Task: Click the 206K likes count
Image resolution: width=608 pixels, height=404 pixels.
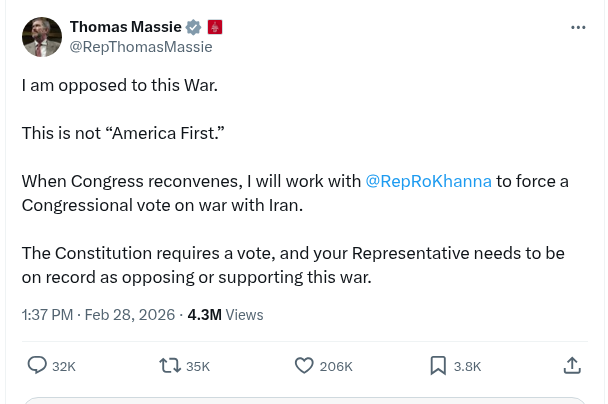Action: (x=336, y=367)
